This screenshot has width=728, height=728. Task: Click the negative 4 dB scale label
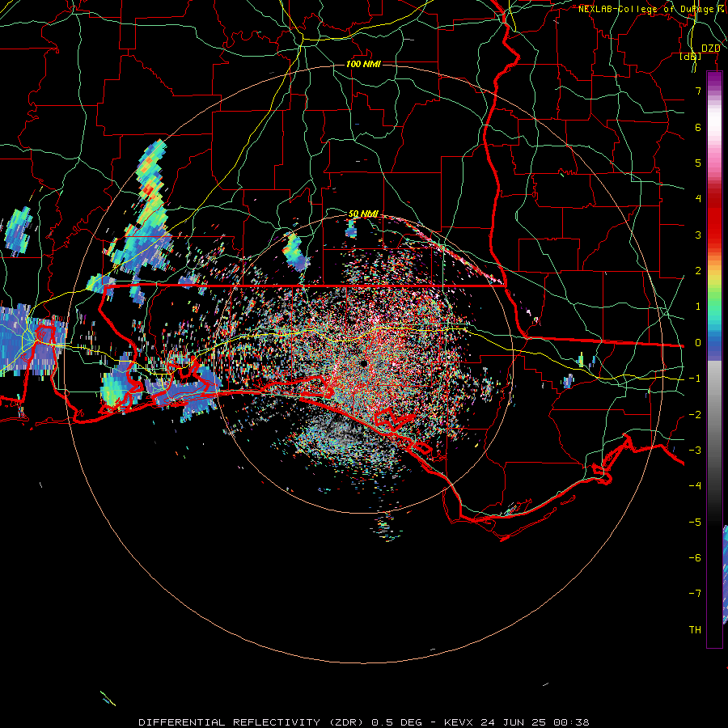[x=695, y=486]
